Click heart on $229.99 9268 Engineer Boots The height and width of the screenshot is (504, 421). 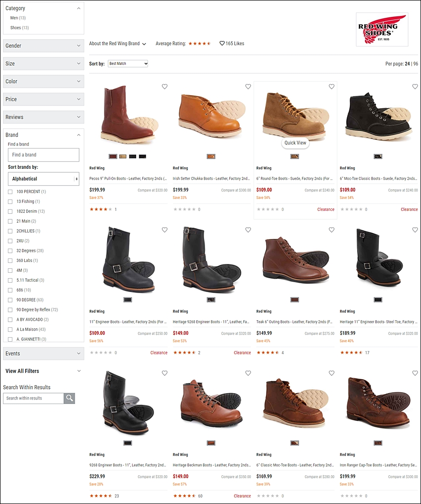[x=164, y=373]
